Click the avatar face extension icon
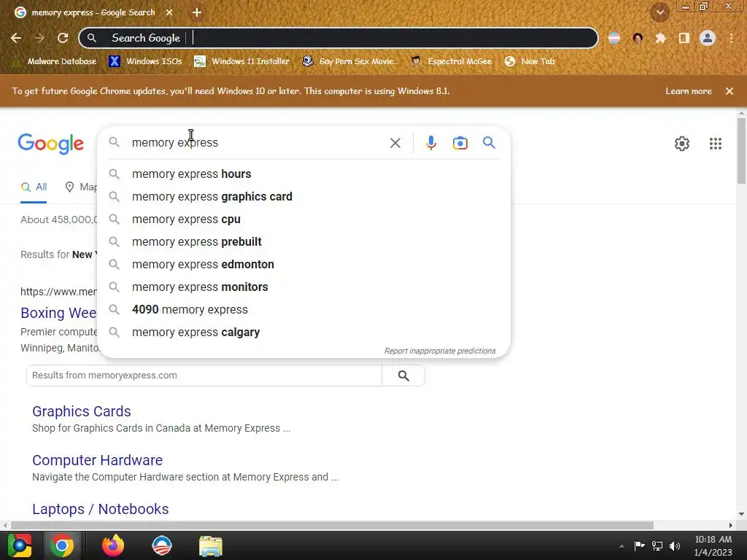747x560 pixels. (x=638, y=38)
